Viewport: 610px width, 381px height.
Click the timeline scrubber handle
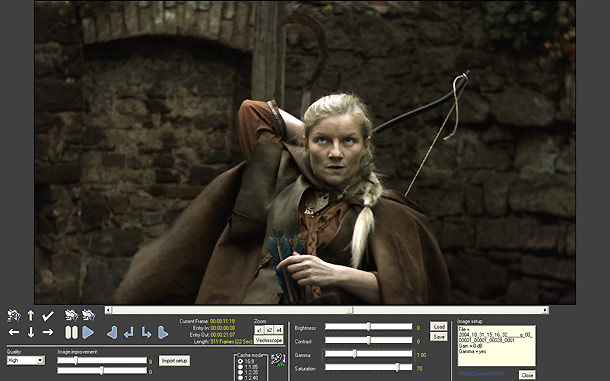[350, 310]
